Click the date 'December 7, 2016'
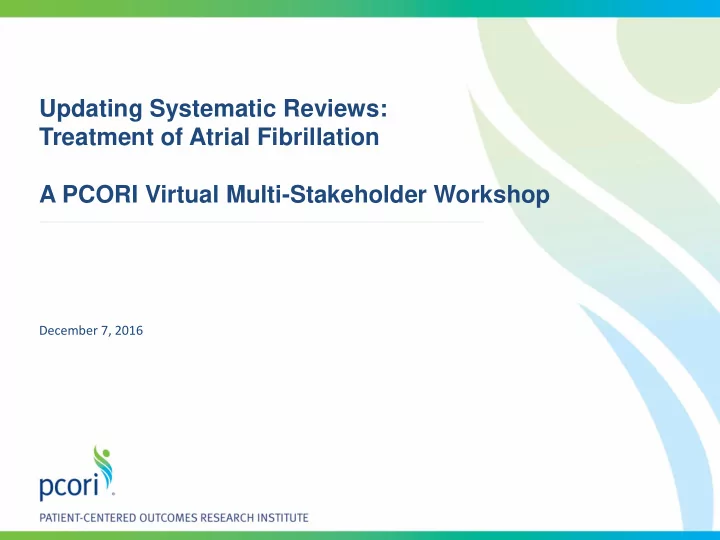Viewport: 720px width, 540px height. click(x=91, y=331)
